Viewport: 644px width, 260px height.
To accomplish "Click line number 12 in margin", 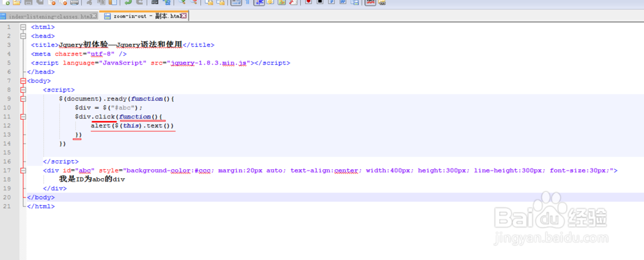I will tap(8, 125).
